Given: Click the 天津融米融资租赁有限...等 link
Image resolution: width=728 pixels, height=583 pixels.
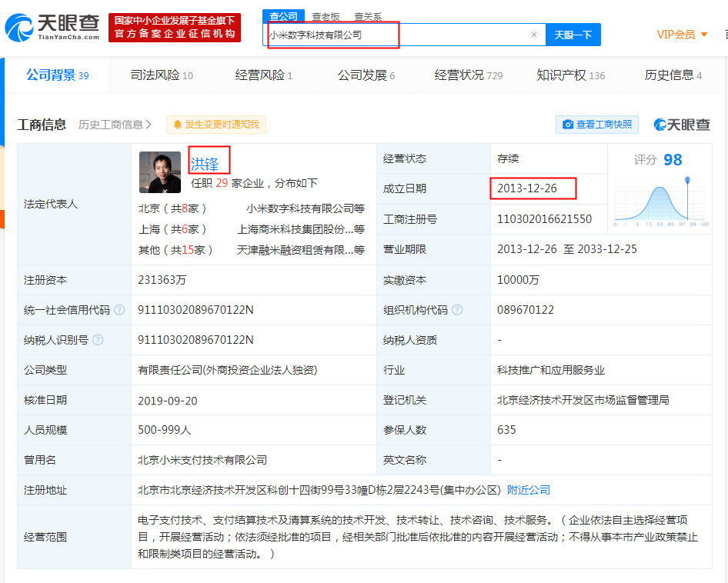Looking at the screenshot, I should point(301,250).
